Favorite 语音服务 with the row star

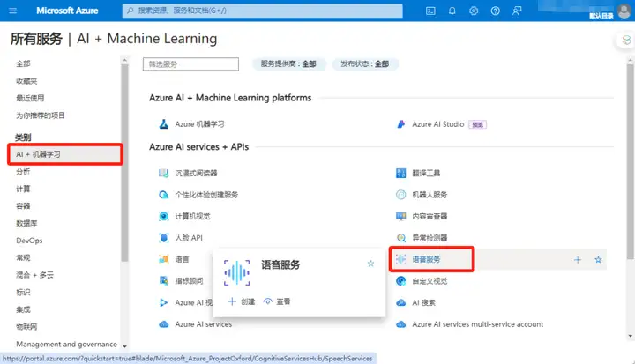point(598,259)
